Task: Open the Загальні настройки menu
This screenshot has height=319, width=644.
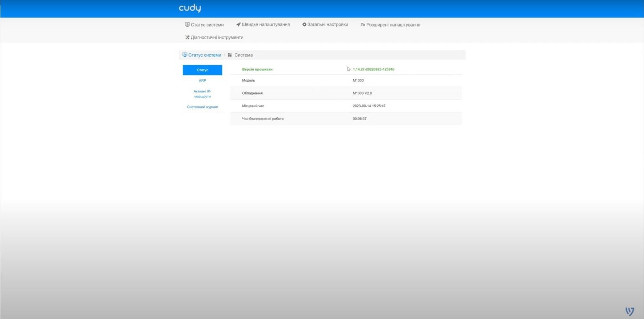Action: tap(325, 25)
